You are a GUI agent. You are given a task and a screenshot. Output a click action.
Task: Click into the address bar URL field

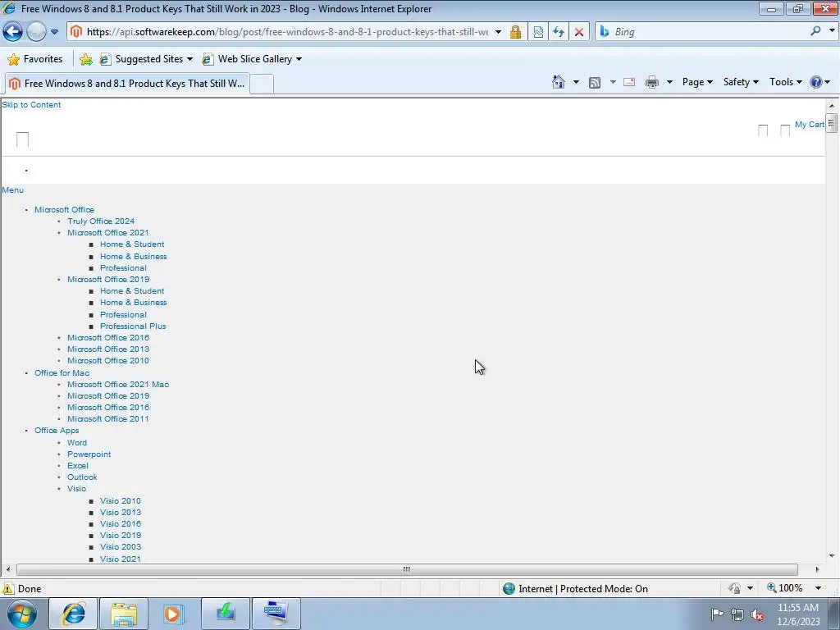287,32
